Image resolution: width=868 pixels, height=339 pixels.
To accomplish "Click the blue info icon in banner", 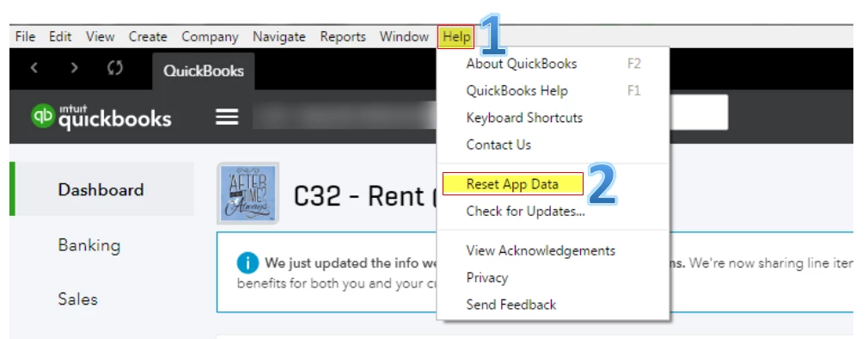I will tap(248, 262).
